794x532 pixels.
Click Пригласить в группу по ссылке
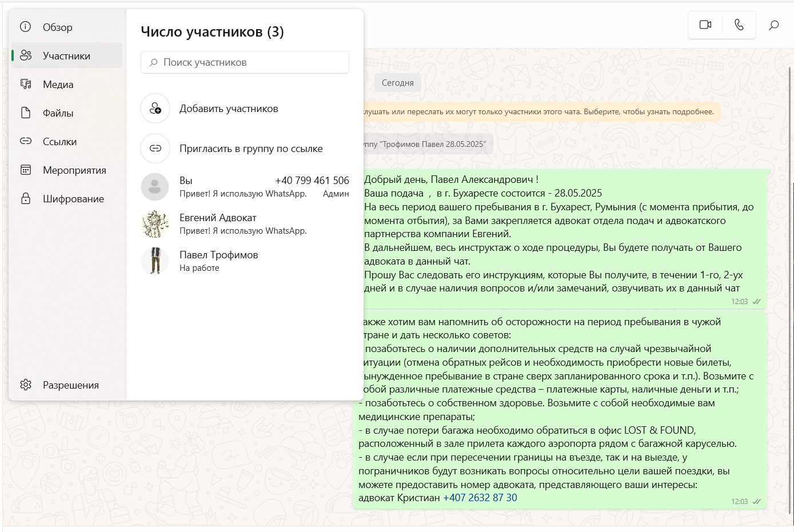[251, 149]
